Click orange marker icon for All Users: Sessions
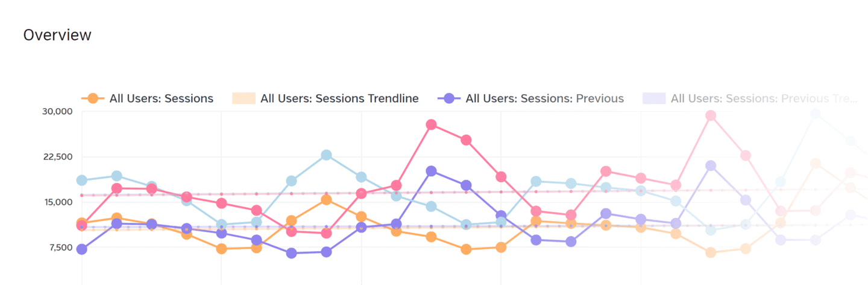Viewport: 868px width, 285px height. pos(92,98)
